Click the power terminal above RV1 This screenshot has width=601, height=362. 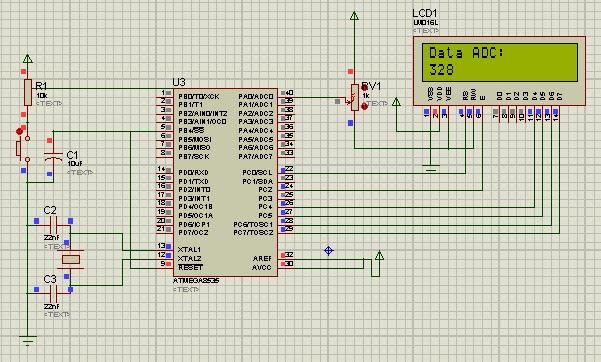pos(355,16)
